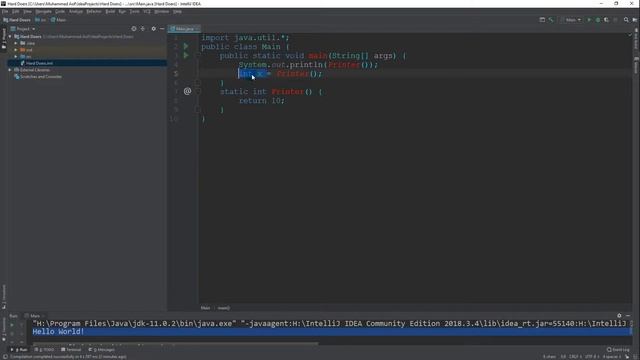Open the TODO tool window

click(x=44, y=350)
